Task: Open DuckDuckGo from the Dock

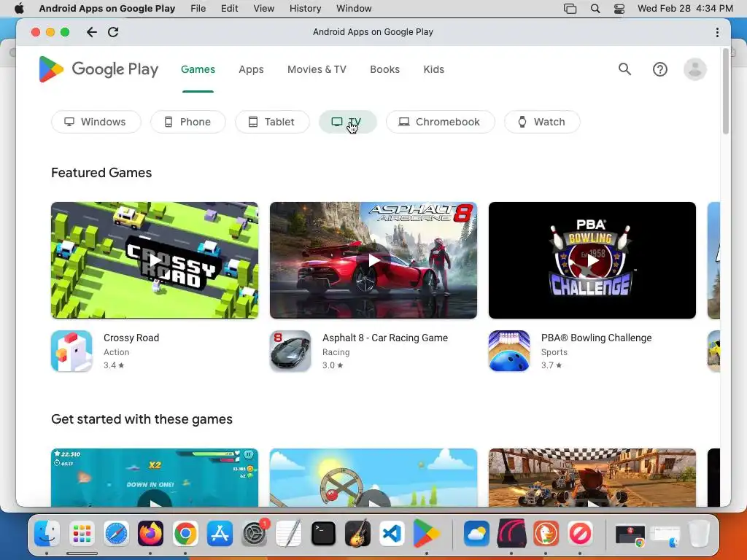Action: click(x=546, y=533)
